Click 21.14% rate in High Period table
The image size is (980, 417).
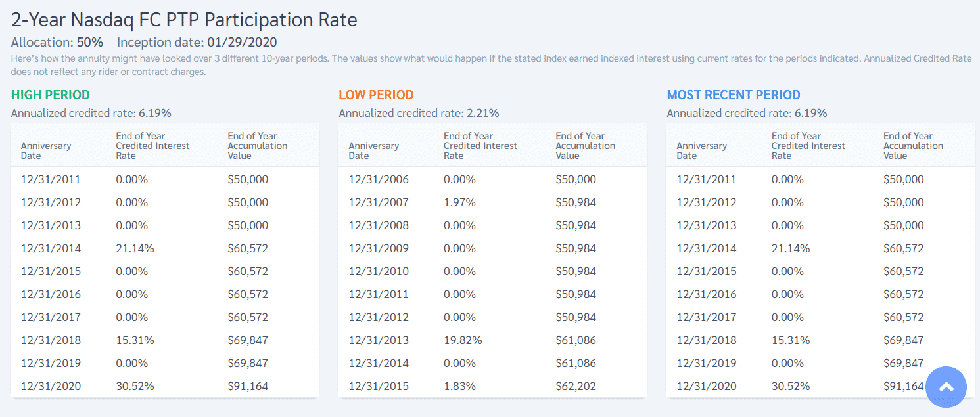tap(135, 248)
